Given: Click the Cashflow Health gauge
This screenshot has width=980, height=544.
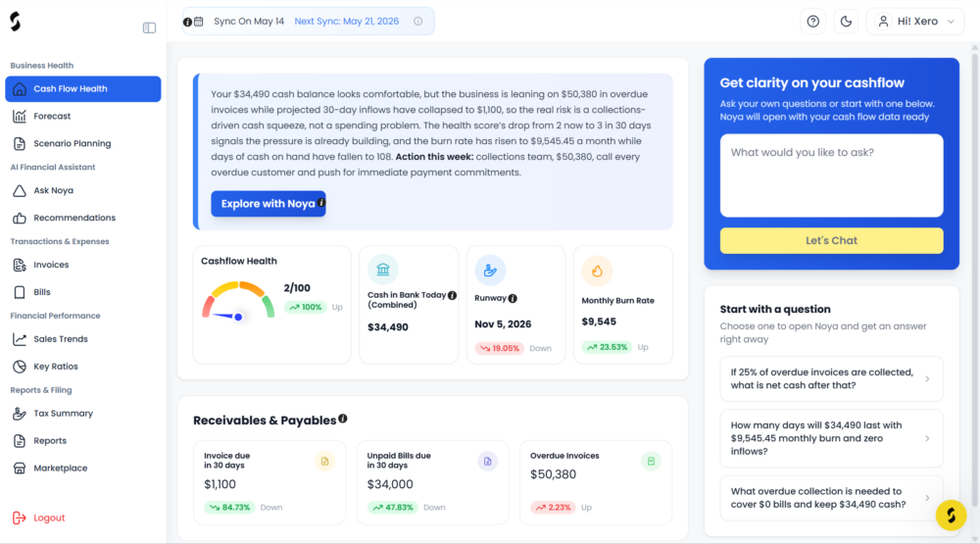Looking at the screenshot, I should click(x=238, y=300).
